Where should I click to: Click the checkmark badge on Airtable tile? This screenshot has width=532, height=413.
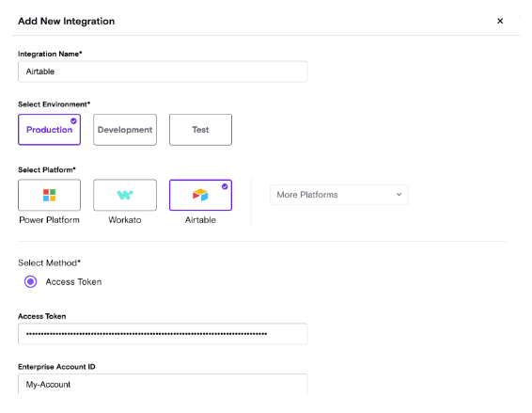pyautogui.click(x=225, y=186)
